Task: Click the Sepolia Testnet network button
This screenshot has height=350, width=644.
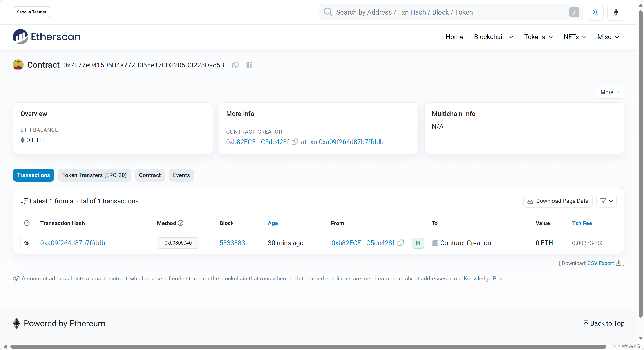Action: point(31,12)
